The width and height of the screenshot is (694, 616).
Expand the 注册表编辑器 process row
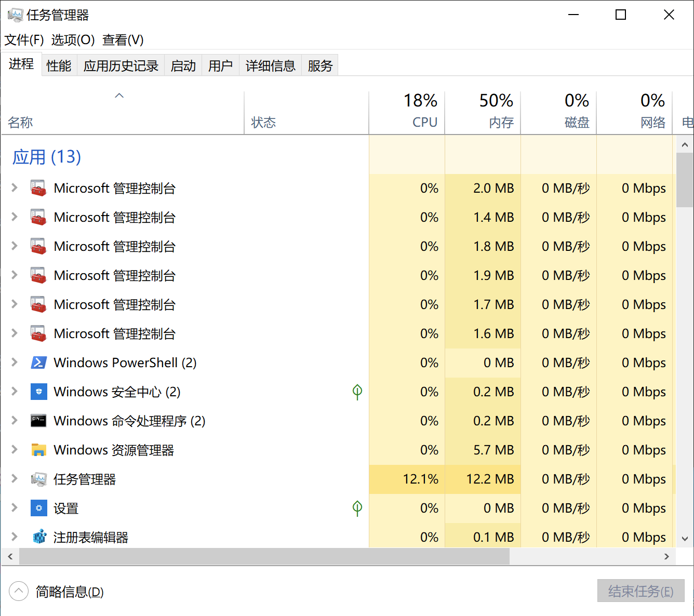[x=15, y=537]
